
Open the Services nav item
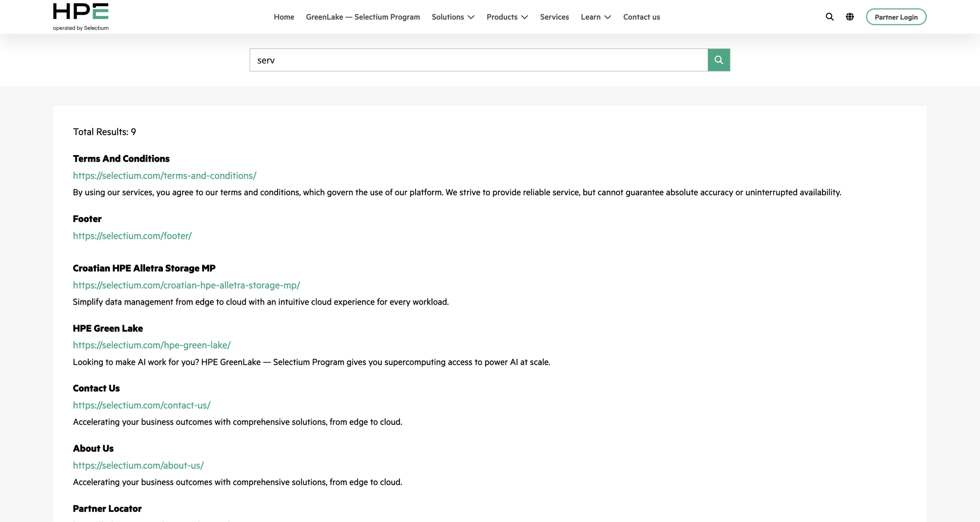click(x=554, y=17)
